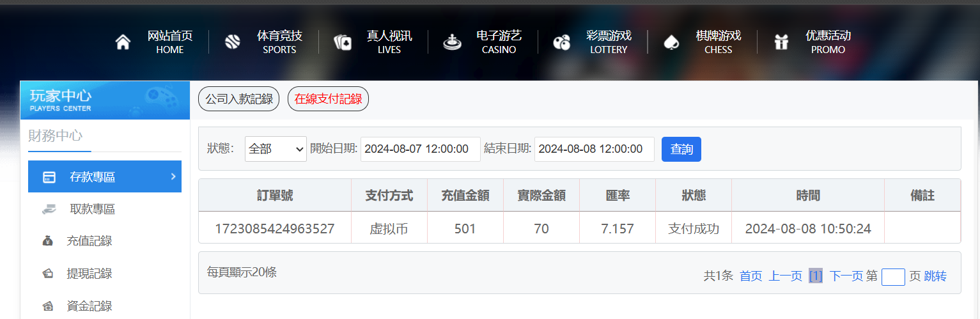This screenshot has width=980, height=319.
Task: Click the 首页 first page link
Action: coord(751,276)
